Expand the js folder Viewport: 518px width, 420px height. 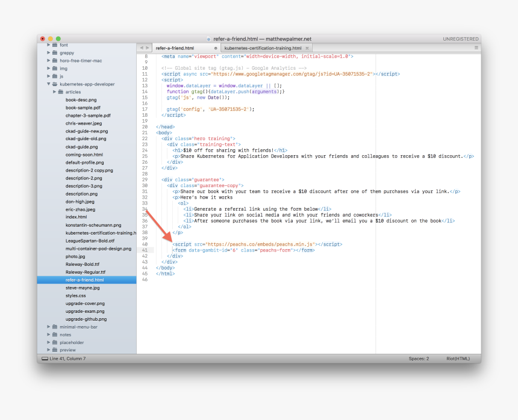click(49, 76)
